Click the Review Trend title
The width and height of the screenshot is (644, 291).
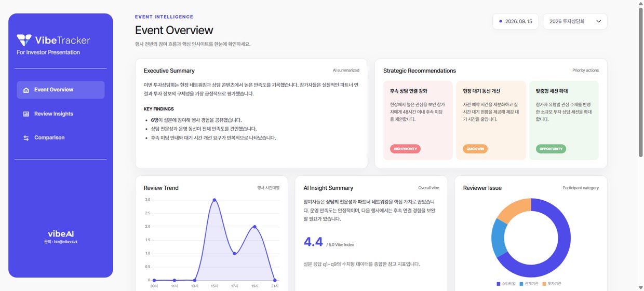pyautogui.click(x=161, y=188)
